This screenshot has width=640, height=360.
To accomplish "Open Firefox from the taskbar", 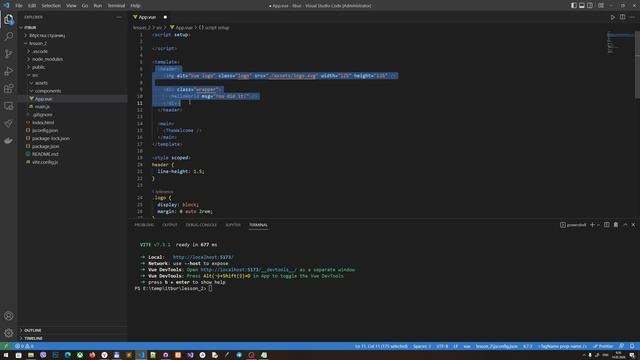I will [x=92, y=355].
